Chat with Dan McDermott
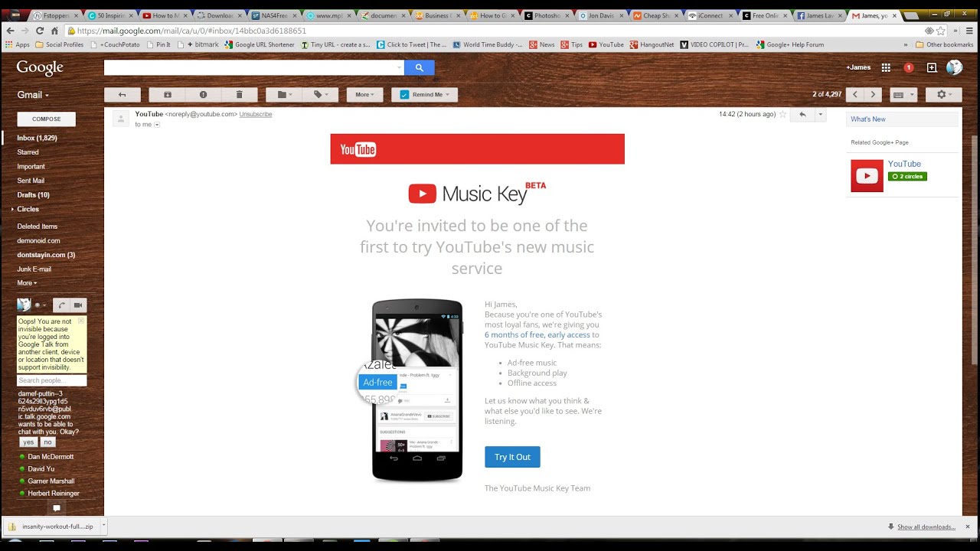980x551 pixels. [51, 457]
